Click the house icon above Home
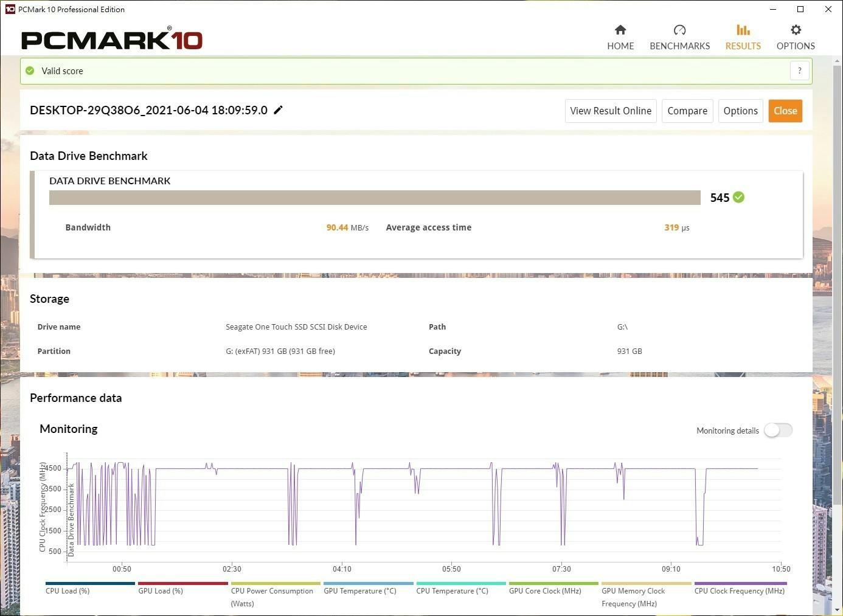The width and height of the screenshot is (843, 616). tap(620, 30)
